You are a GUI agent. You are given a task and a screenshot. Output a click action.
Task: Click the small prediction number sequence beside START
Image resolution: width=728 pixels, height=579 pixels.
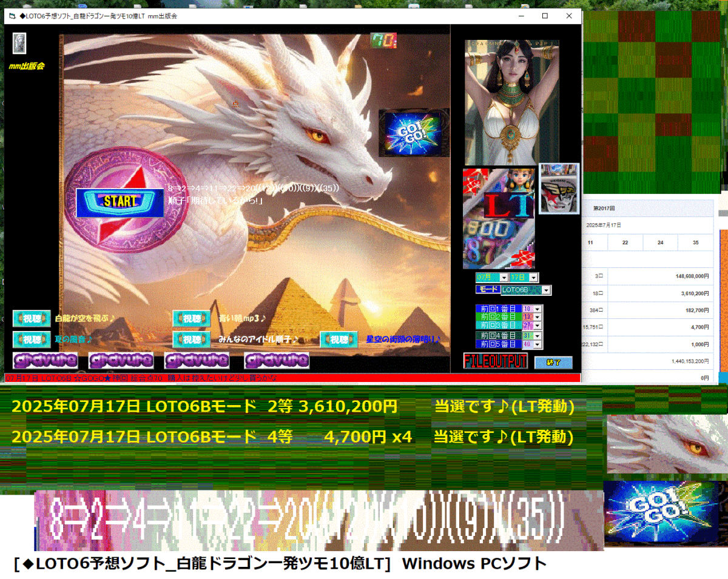[254, 188]
